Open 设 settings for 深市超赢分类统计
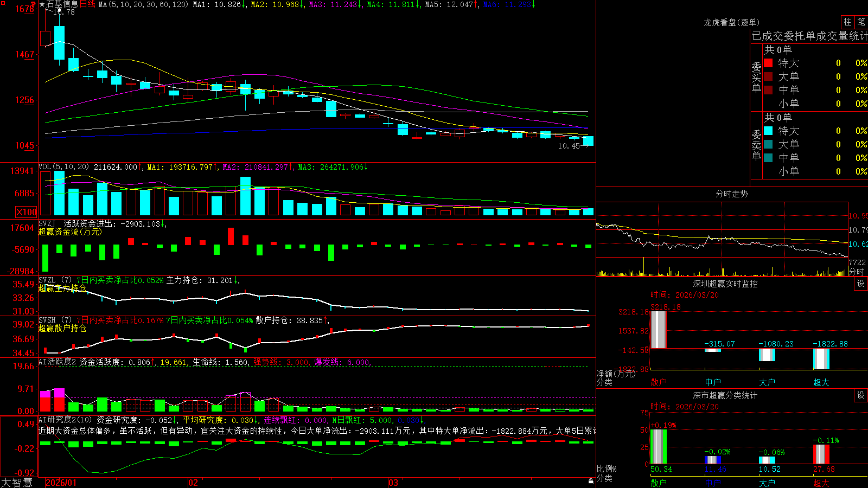The height and width of the screenshot is (488, 868). tap(861, 395)
